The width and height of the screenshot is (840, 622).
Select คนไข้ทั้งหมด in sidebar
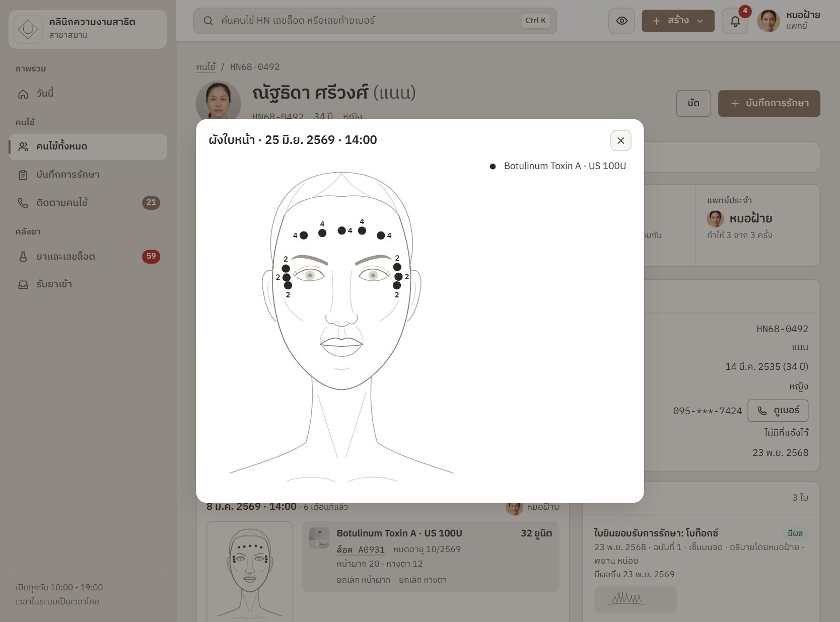pyautogui.click(x=88, y=146)
